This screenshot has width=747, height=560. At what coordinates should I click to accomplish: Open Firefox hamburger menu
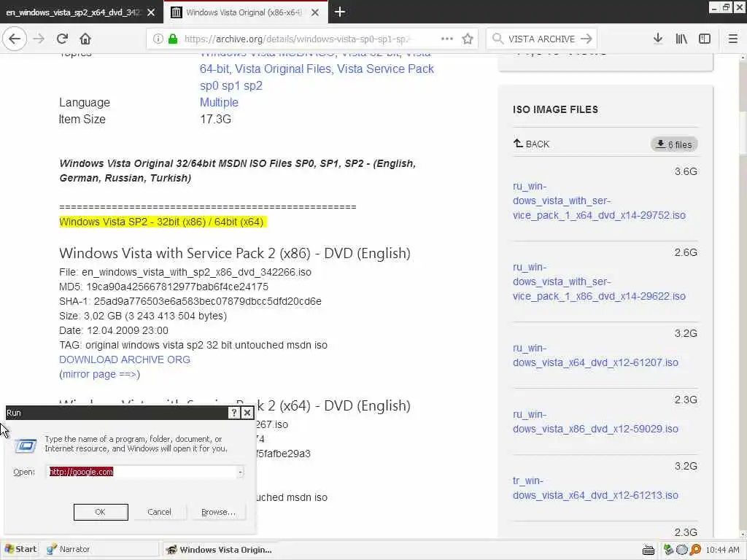(x=732, y=39)
